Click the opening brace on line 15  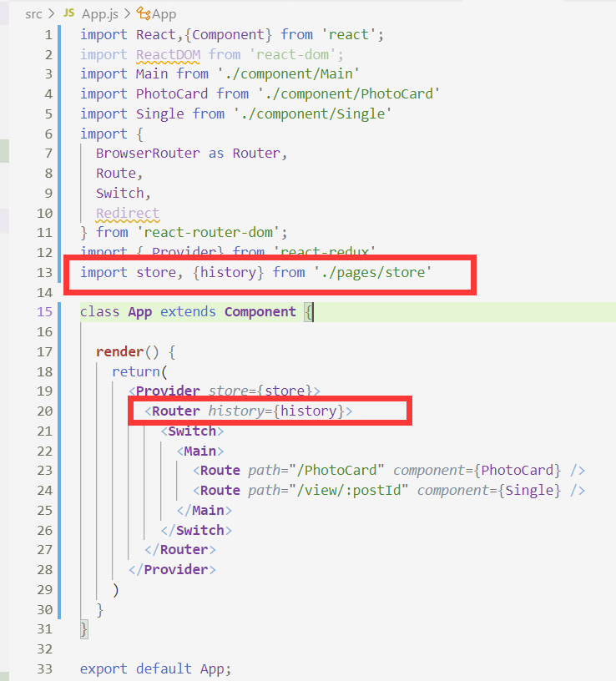[308, 312]
